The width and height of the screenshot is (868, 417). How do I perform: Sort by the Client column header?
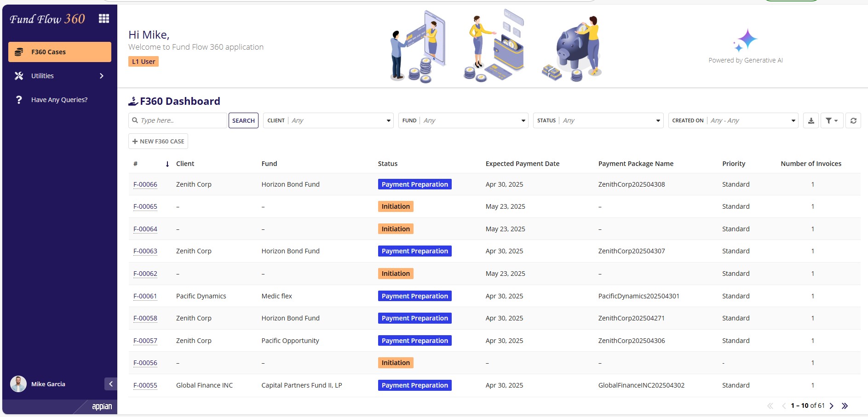coord(185,164)
